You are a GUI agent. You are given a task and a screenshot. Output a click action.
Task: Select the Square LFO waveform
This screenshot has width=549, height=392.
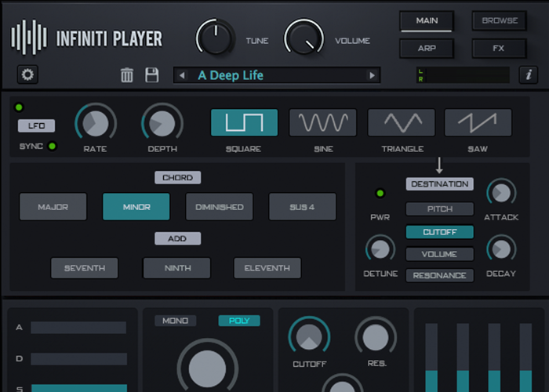click(x=244, y=122)
